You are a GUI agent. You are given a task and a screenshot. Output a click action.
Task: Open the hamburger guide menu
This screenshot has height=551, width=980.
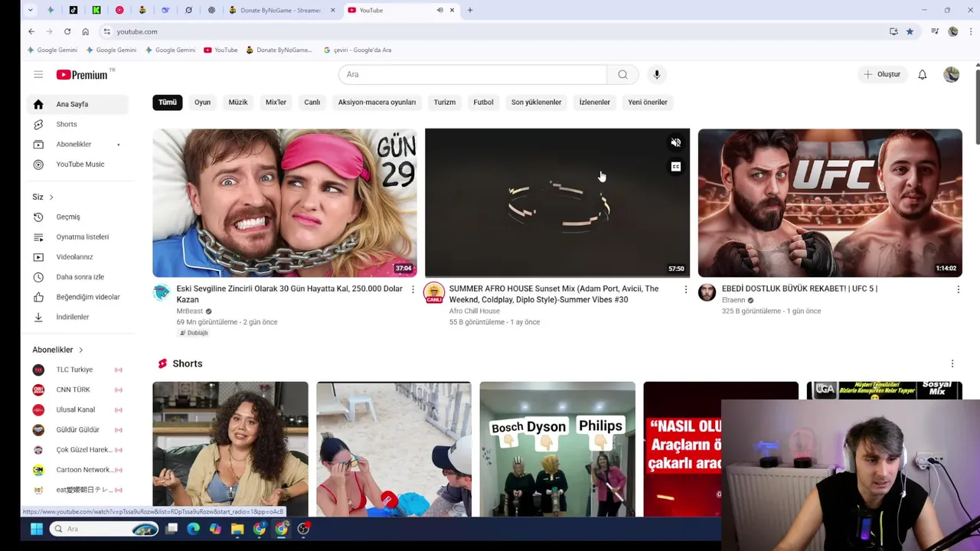[38, 74]
